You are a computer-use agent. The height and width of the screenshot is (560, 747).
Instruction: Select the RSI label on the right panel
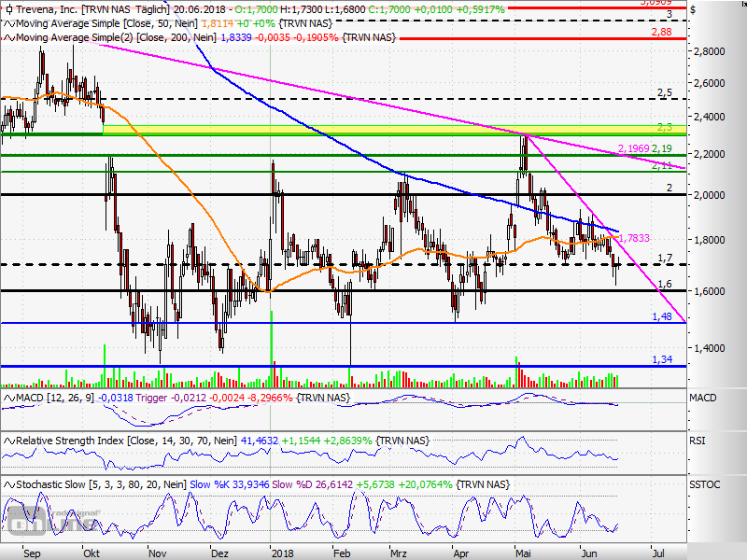(x=697, y=440)
